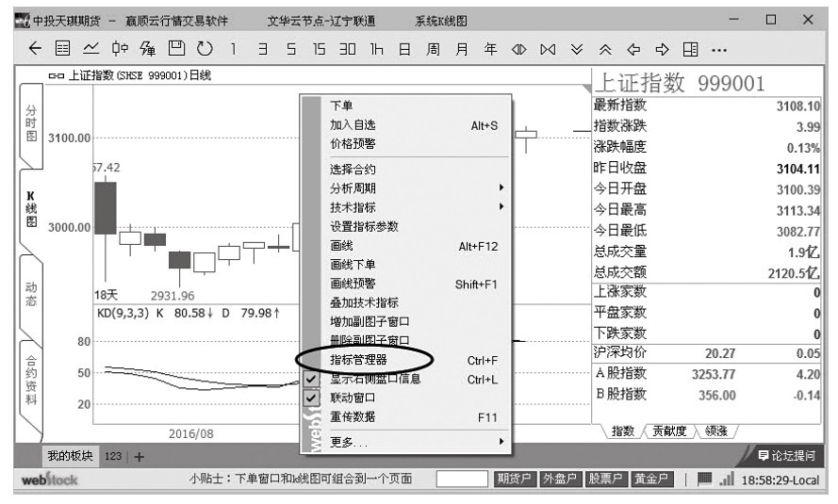Open the drawing line tool icon
The width and height of the screenshot is (838, 504).
tap(148, 49)
